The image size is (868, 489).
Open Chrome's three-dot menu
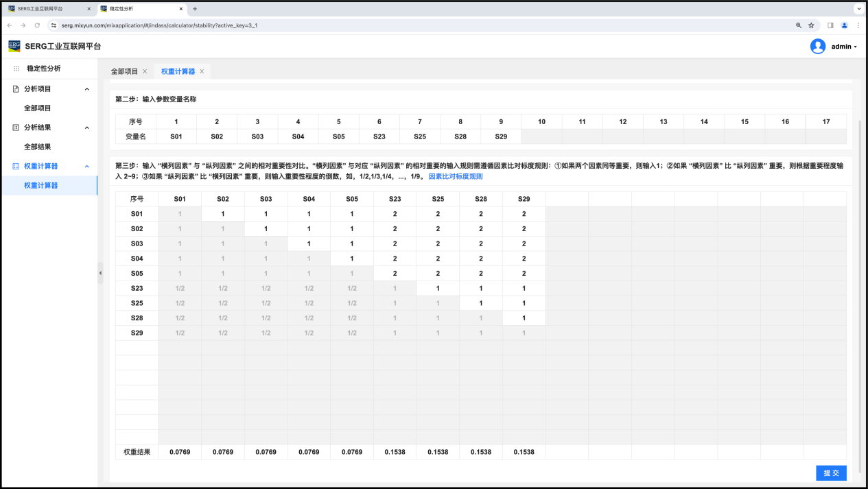(858, 25)
